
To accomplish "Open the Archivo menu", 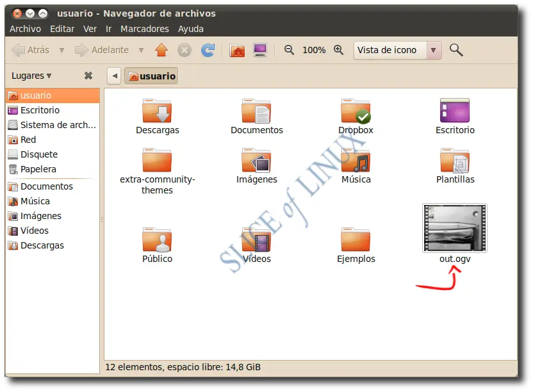I will (x=25, y=29).
